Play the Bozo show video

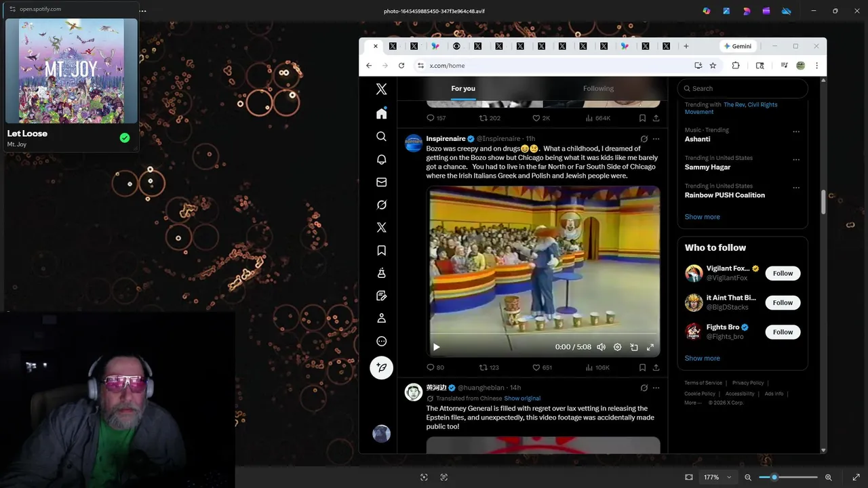[x=436, y=347]
